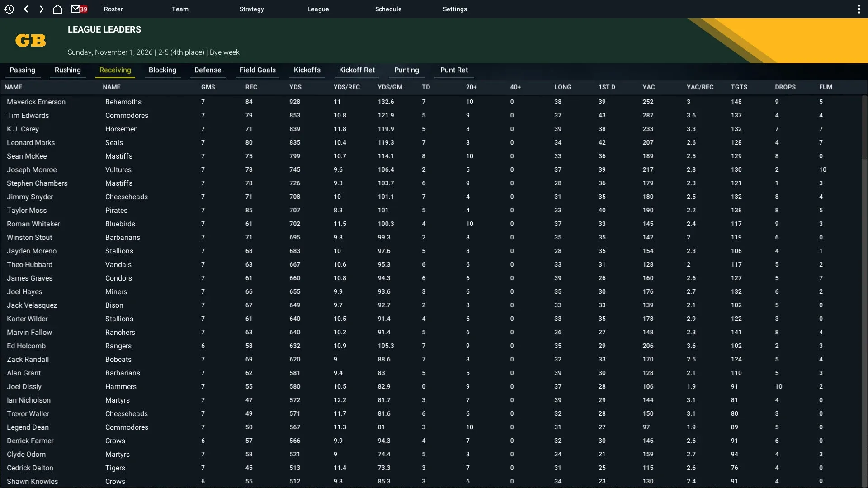
Task: Expand the Schedule menu
Action: click(x=388, y=9)
